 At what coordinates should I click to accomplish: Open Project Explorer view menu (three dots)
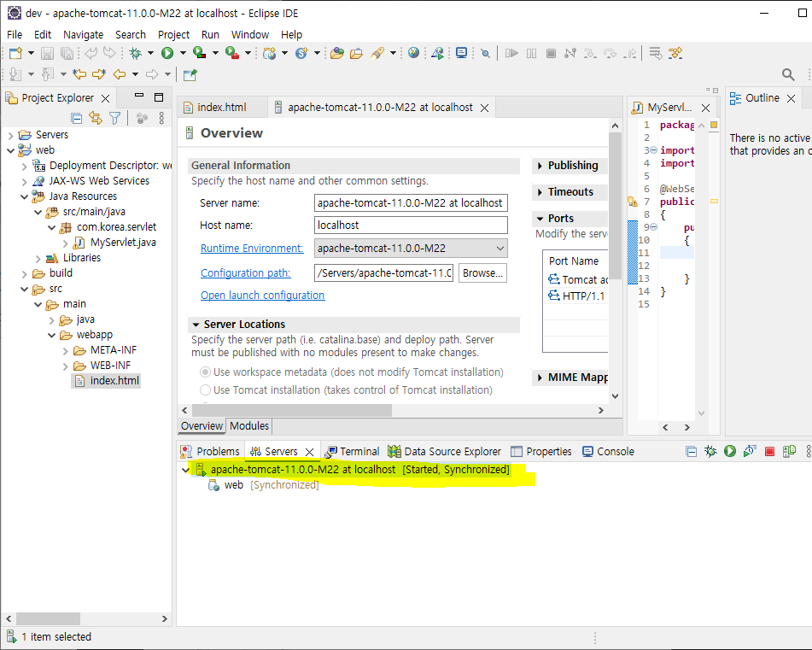(x=161, y=119)
